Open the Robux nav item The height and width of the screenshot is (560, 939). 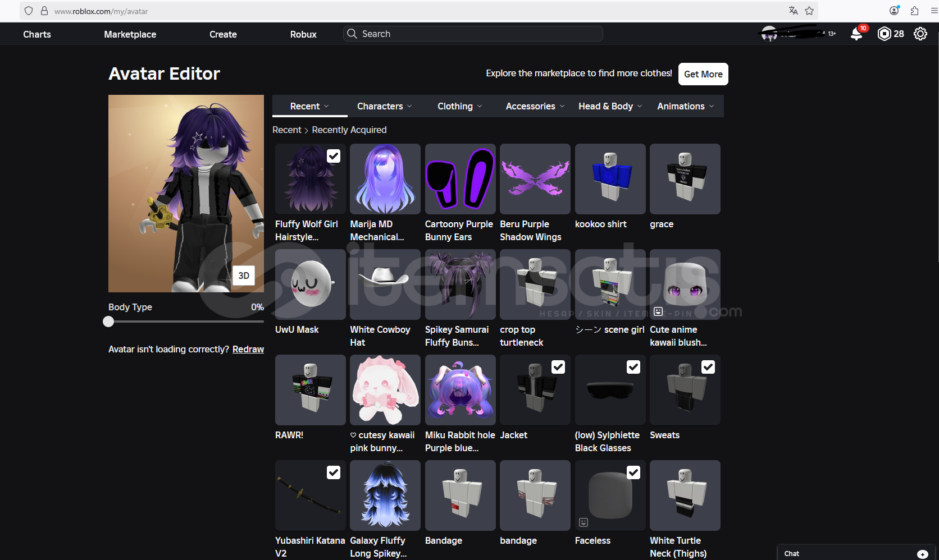point(303,34)
